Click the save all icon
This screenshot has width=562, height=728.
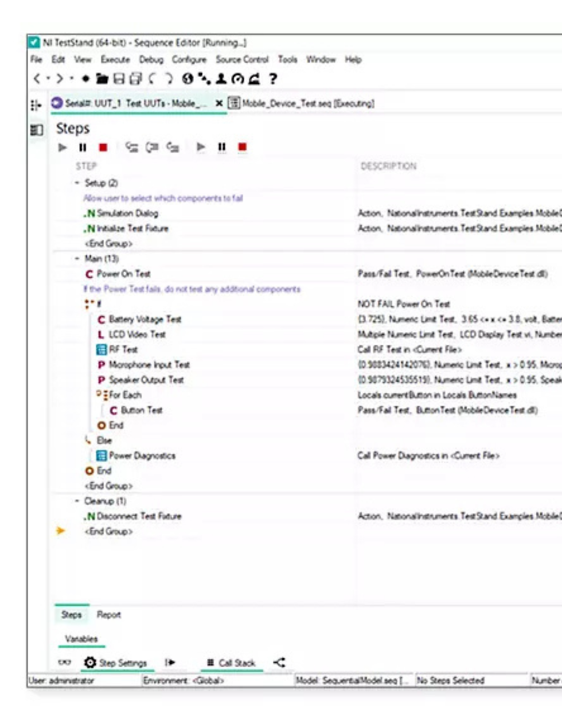135,79
